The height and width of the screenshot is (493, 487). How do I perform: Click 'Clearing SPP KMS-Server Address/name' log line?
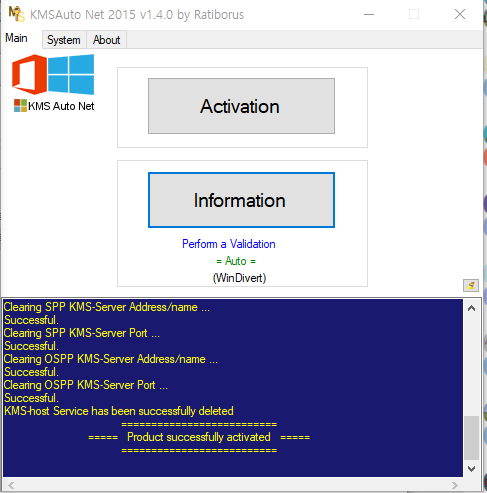tap(107, 307)
